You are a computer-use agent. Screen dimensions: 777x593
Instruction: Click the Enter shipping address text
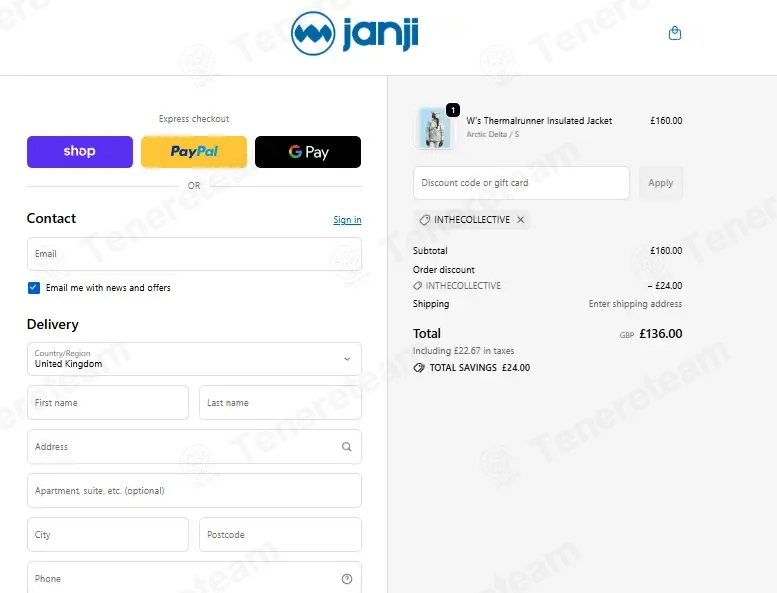[x=635, y=304]
